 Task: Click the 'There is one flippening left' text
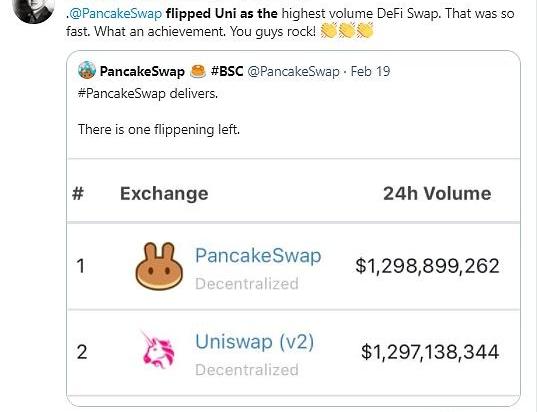[x=159, y=130]
